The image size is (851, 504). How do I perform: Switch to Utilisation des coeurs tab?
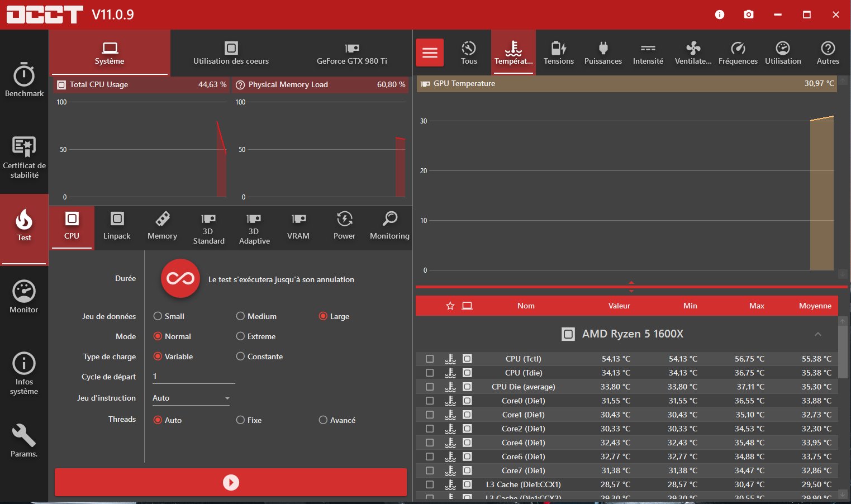pos(231,53)
